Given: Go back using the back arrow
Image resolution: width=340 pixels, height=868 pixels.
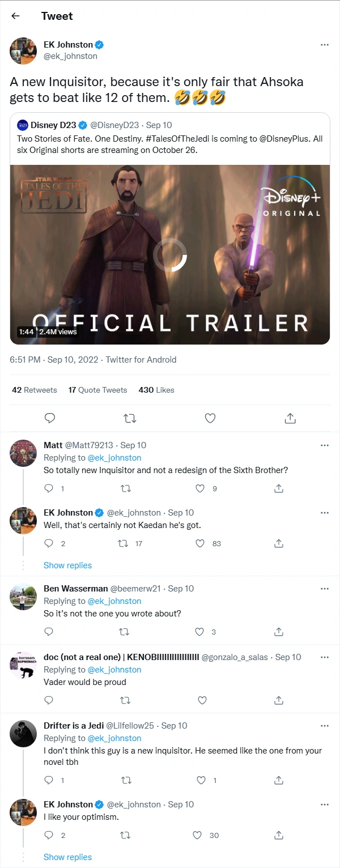Looking at the screenshot, I should tap(15, 16).
